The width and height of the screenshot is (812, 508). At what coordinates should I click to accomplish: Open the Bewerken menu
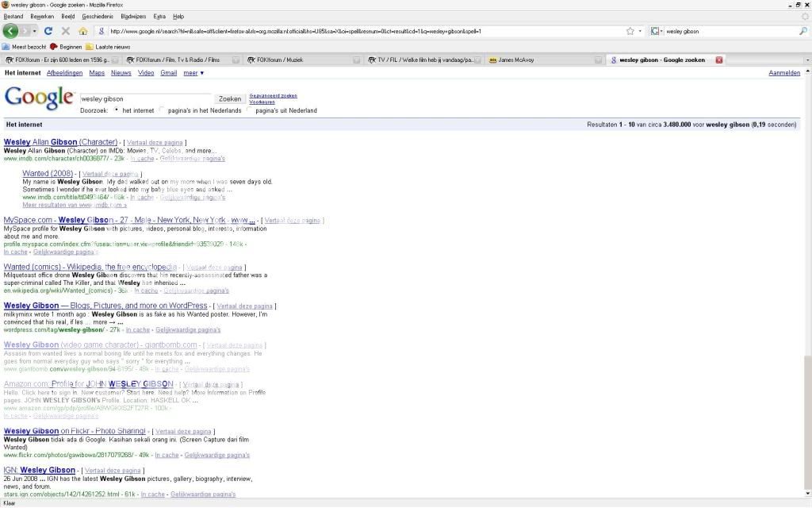[x=42, y=17]
